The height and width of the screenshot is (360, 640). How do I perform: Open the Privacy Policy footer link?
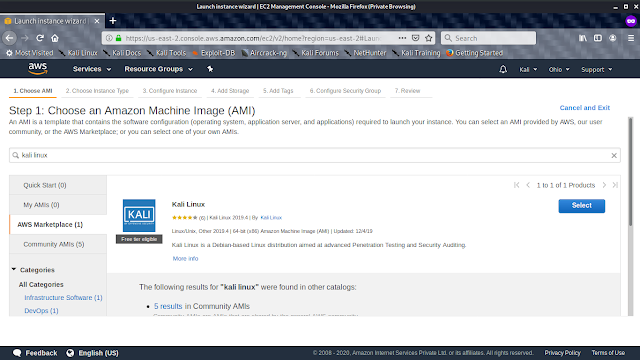[562, 353]
